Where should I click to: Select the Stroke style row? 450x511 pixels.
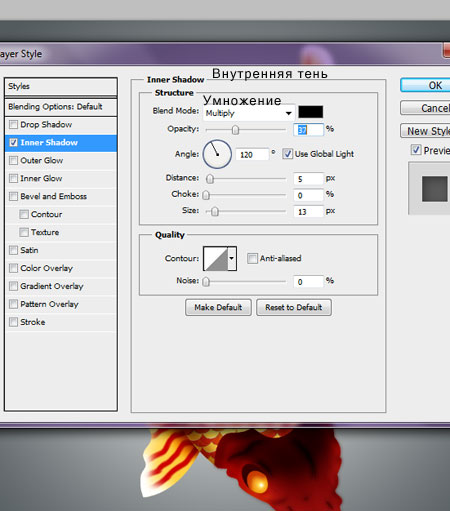(x=61, y=322)
